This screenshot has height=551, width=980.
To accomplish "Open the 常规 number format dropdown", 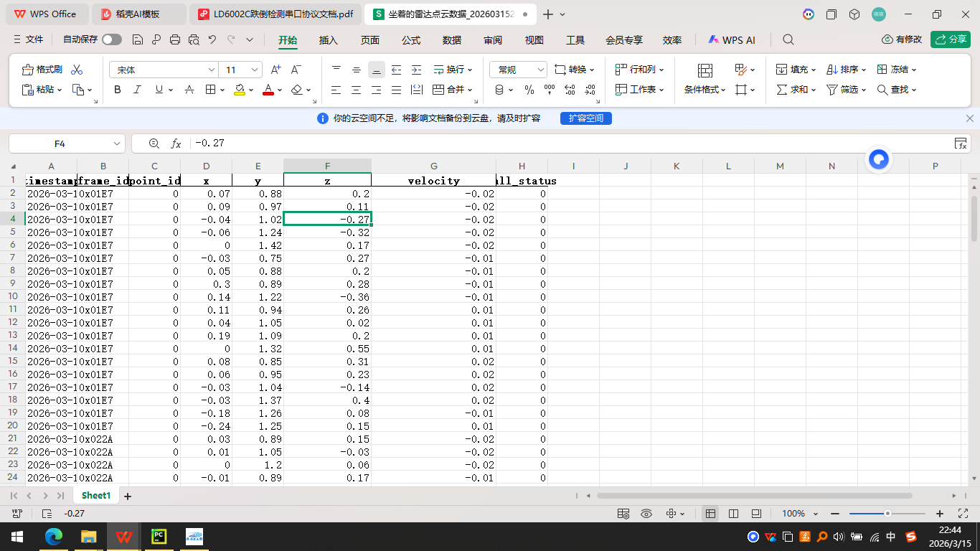I will [x=540, y=70].
